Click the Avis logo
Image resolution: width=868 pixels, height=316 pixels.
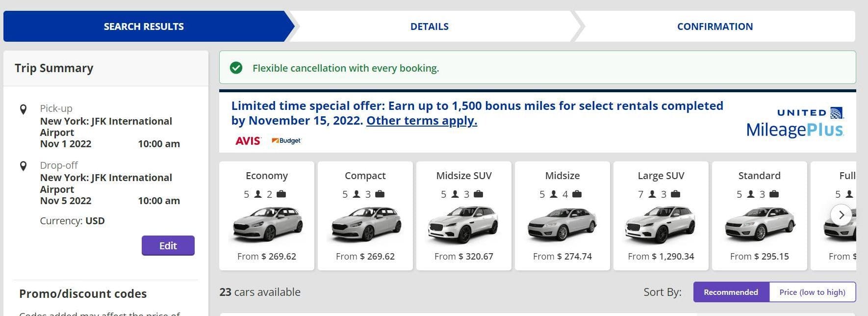point(248,140)
